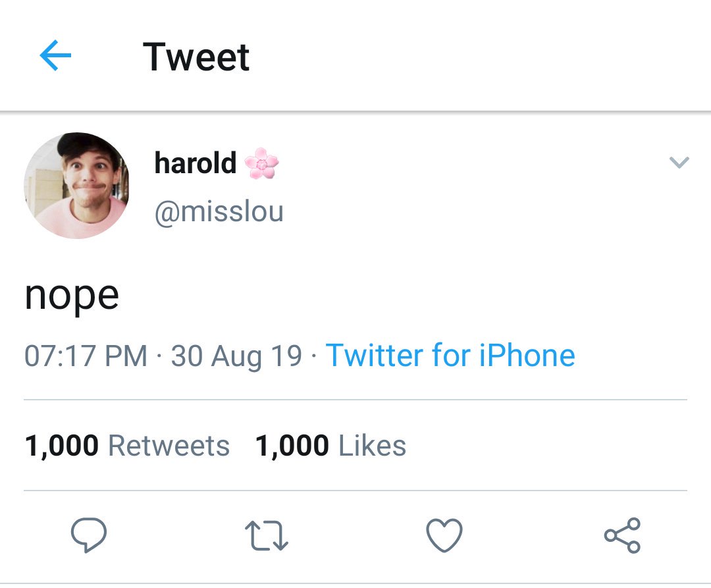Tap the word Retweets
Image resolution: width=711 pixels, height=588 pixels.
[x=169, y=445]
